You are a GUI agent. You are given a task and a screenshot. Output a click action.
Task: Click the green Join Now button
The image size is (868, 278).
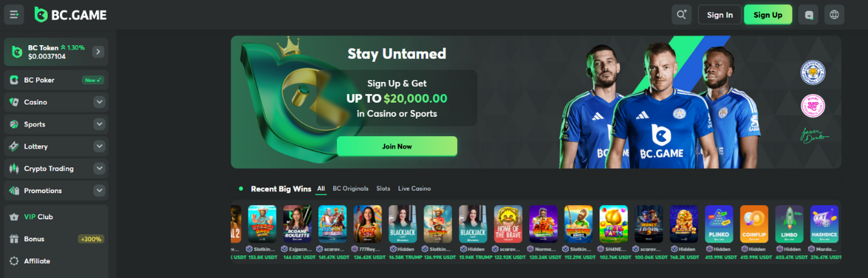point(397,146)
